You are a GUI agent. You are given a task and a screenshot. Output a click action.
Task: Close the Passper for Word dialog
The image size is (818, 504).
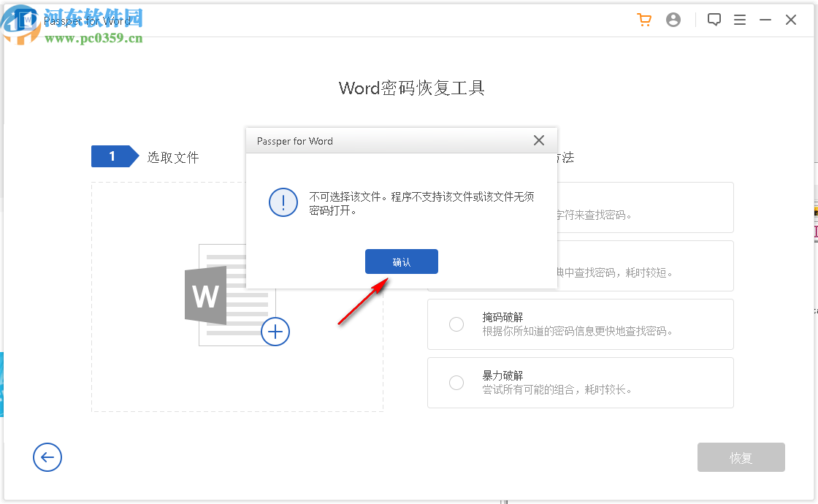point(539,140)
